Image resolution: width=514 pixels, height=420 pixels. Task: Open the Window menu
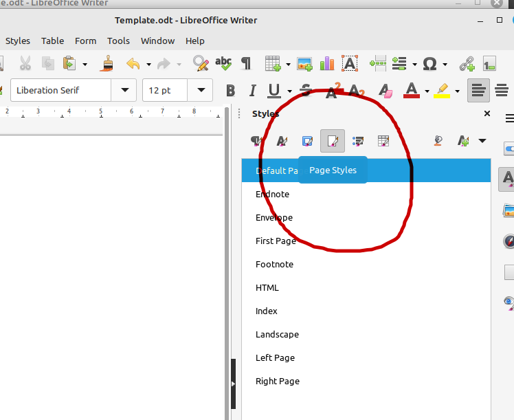tap(157, 41)
